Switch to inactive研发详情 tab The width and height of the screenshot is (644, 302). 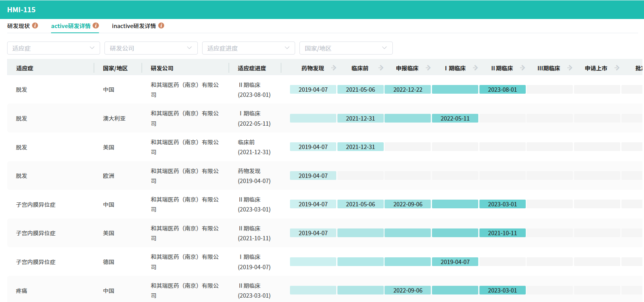134,26
